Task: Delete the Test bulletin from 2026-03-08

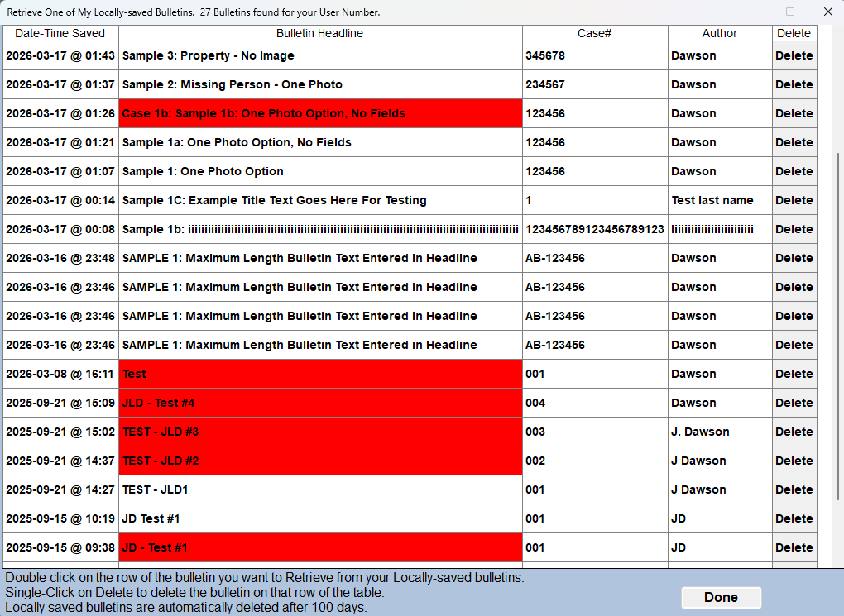Action: click(794, 374)
